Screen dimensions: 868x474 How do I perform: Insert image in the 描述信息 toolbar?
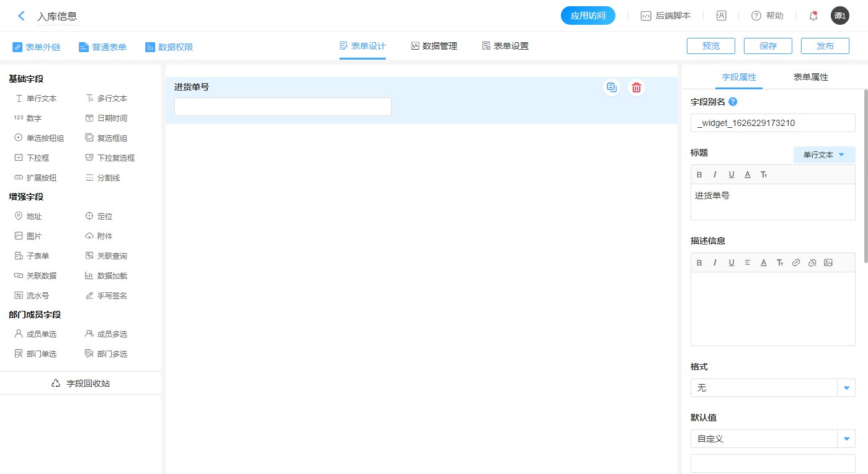[x=828, y=262]
